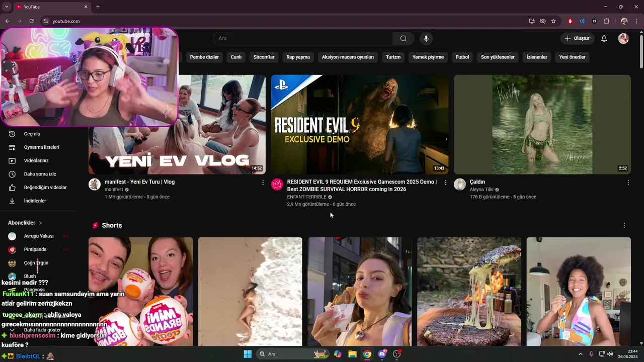Open options for the Çaldın video

pos(628,182)
